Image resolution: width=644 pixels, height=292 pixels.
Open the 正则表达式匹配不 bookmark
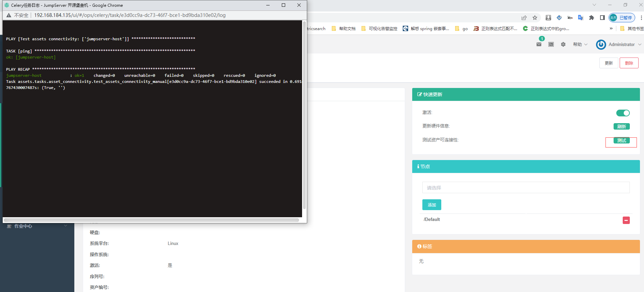click(495, 28)
